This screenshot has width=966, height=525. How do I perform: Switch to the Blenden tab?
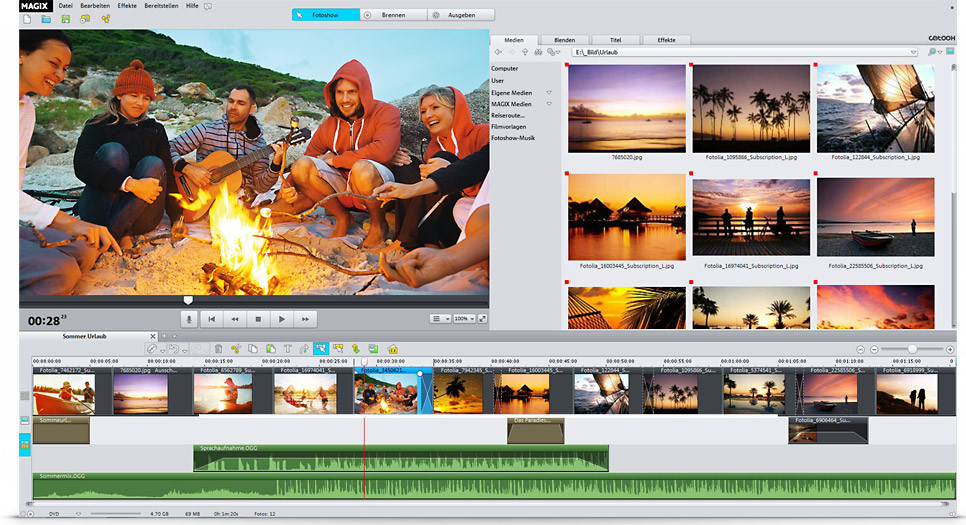point(564,40)
